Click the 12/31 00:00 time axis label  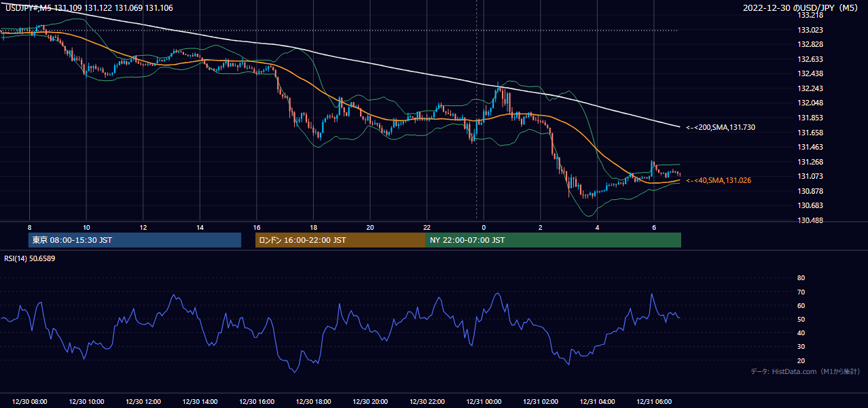point(484,402)
